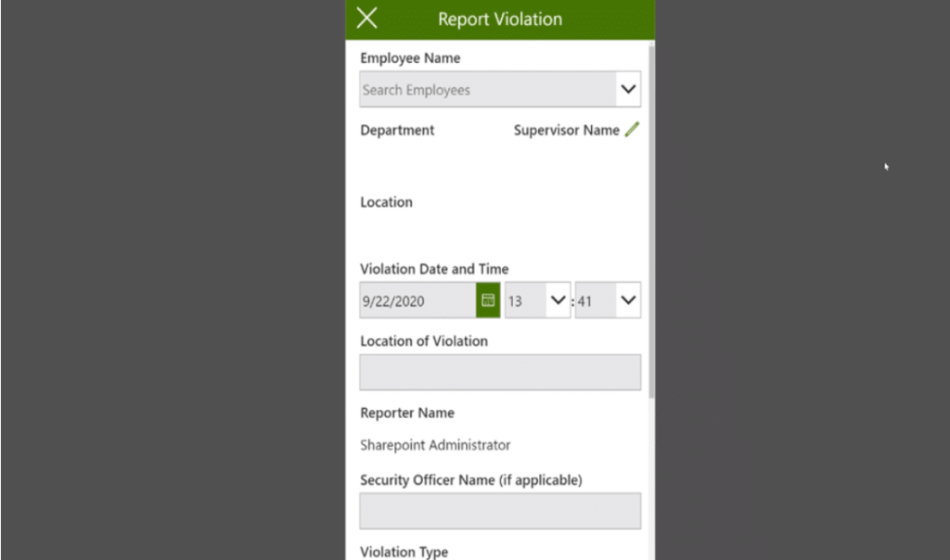Close the Report Violation form
950x560 pixels.
tap(366, 18)
